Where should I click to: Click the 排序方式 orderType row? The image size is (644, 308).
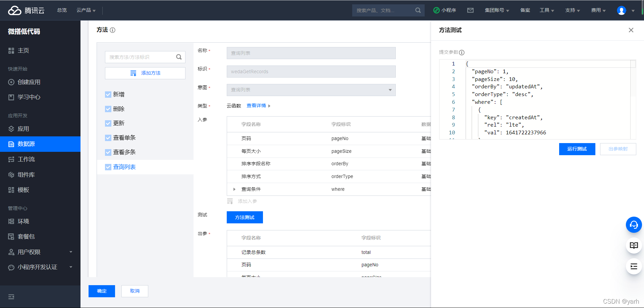click(329, 177)
